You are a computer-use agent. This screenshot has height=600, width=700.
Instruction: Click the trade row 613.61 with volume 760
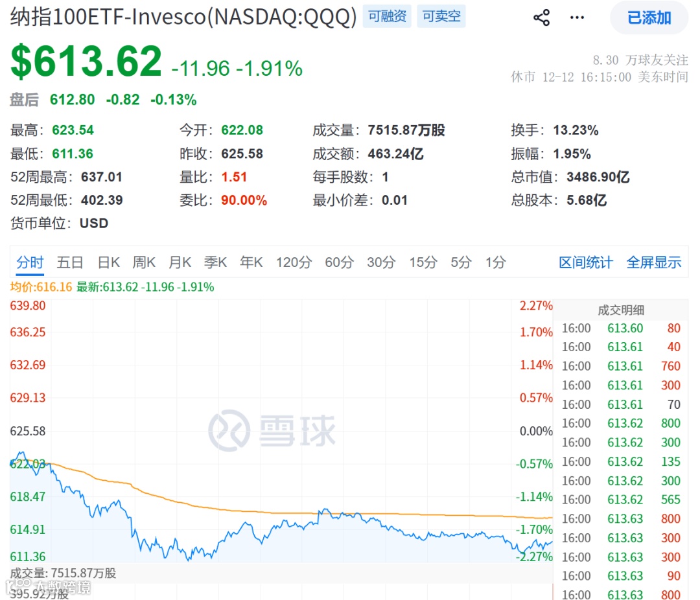pos(620,367)
